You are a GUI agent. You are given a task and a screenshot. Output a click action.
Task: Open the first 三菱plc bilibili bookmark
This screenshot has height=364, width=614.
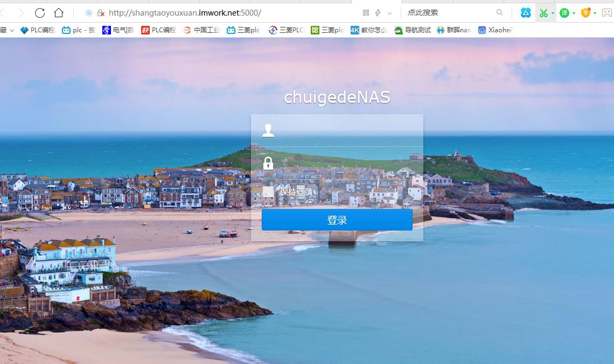coord(243,30)
